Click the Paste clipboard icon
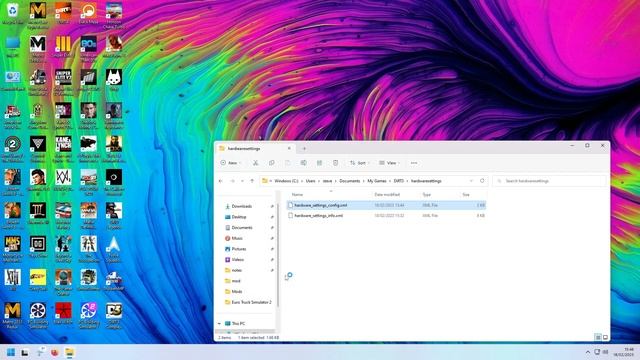Viewport: 640px width, 360px height. point(287,163)
